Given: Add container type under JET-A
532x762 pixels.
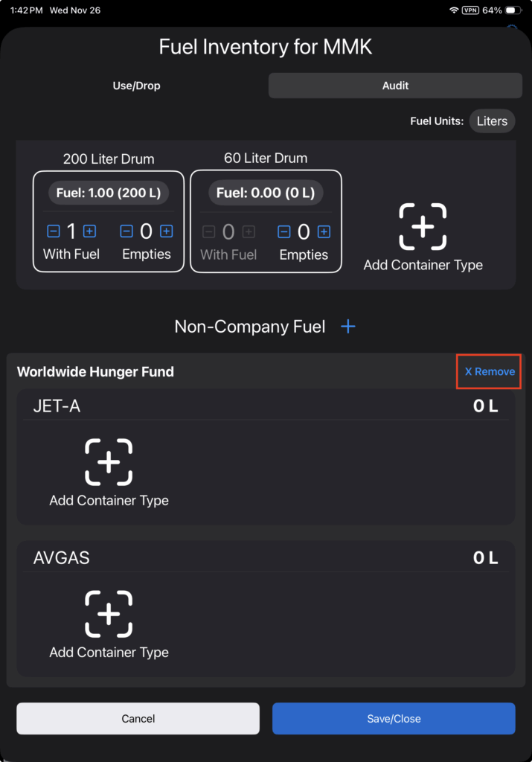Looking at the screenshot, I should 109,463.
